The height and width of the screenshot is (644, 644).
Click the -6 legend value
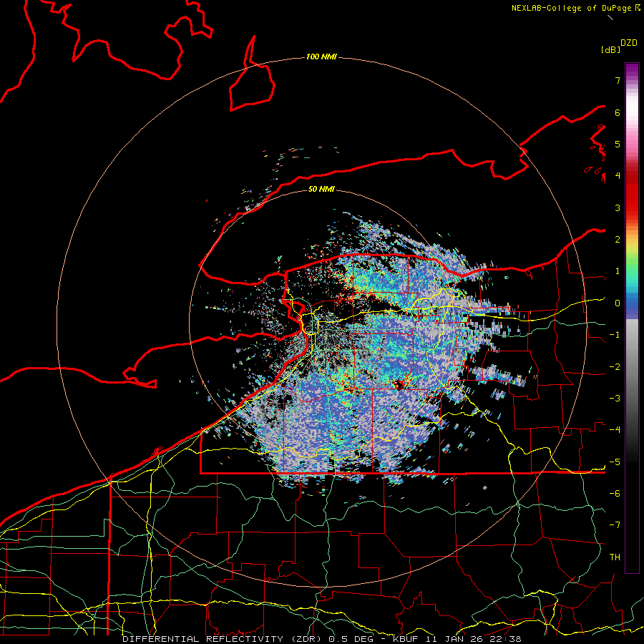615,494
